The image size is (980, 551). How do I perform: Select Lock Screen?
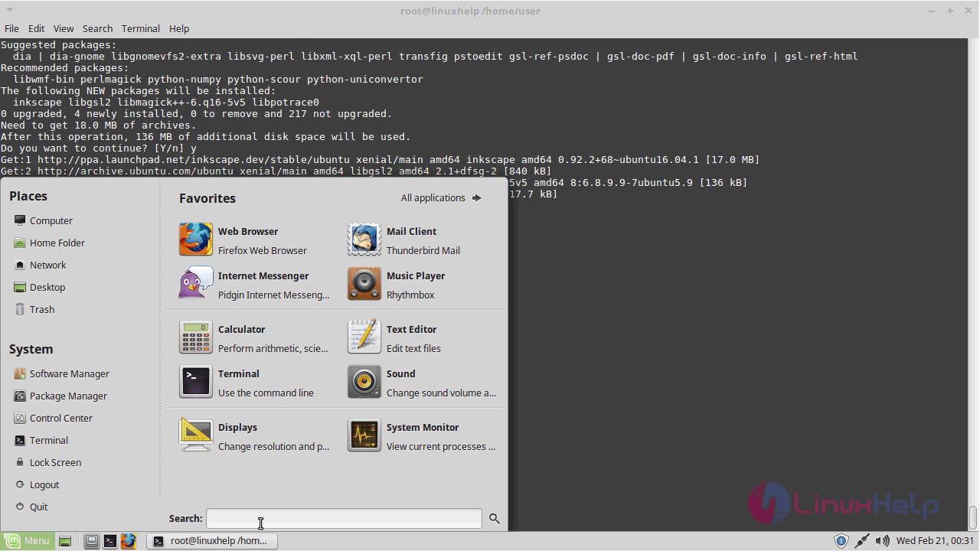48,462
